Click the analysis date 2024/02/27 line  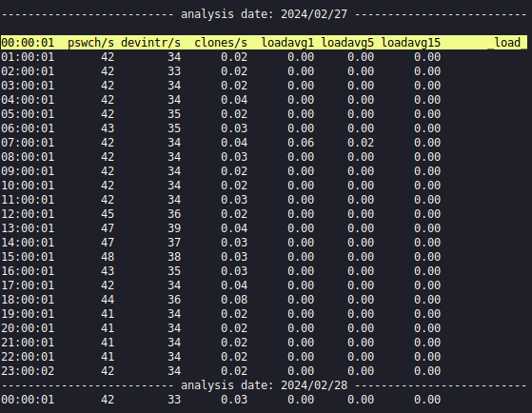click(x=264, y=14)
